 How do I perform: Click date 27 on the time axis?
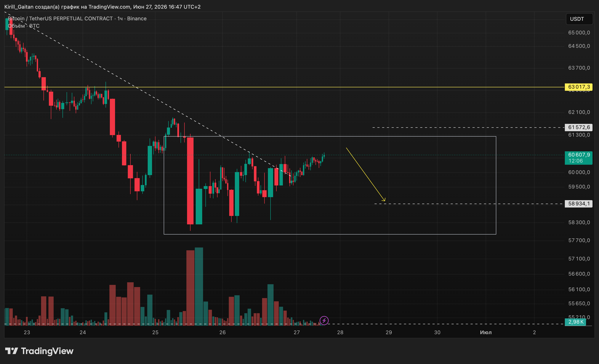click(297, 332)
